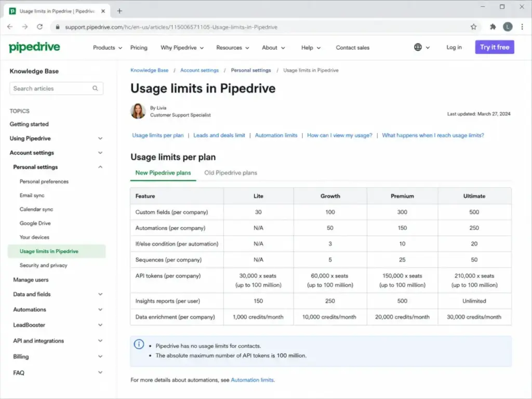
Task: Click the author Livia's photo
Action: 138,111
